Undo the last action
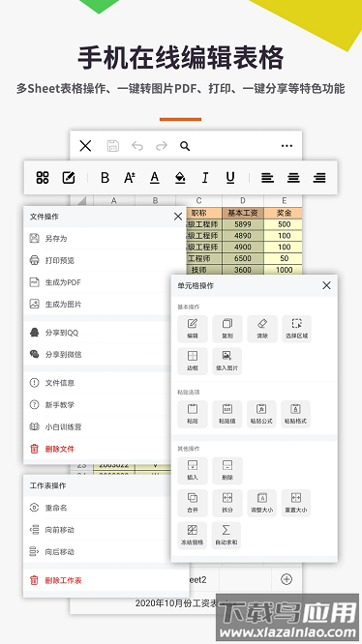 pos(137,146)
